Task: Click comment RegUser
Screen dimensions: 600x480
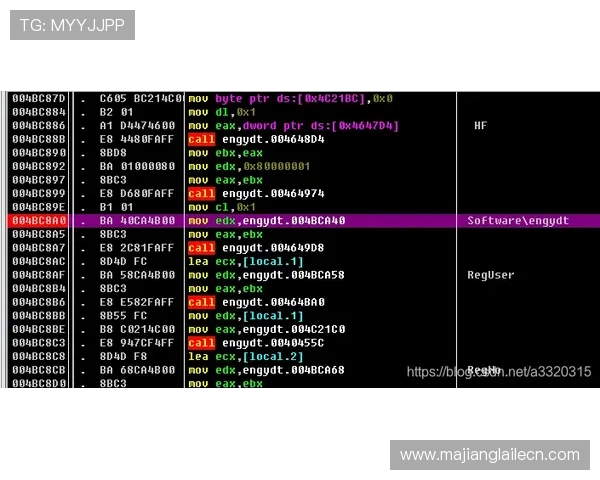Action: [x=491, y=275]
